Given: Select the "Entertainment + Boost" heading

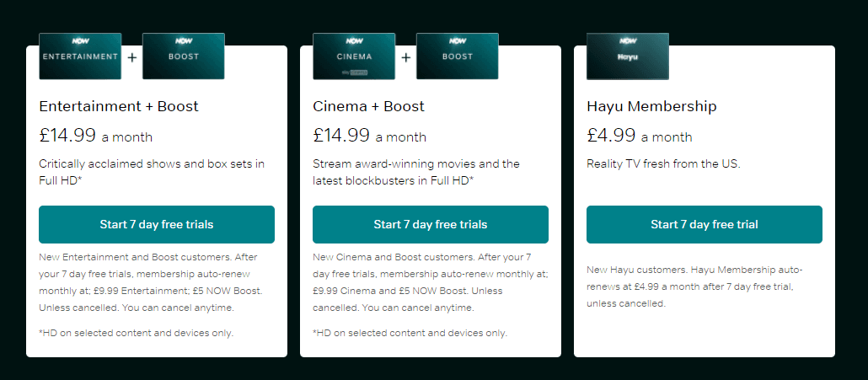Looking at the screenshot, I should (119, 106).
